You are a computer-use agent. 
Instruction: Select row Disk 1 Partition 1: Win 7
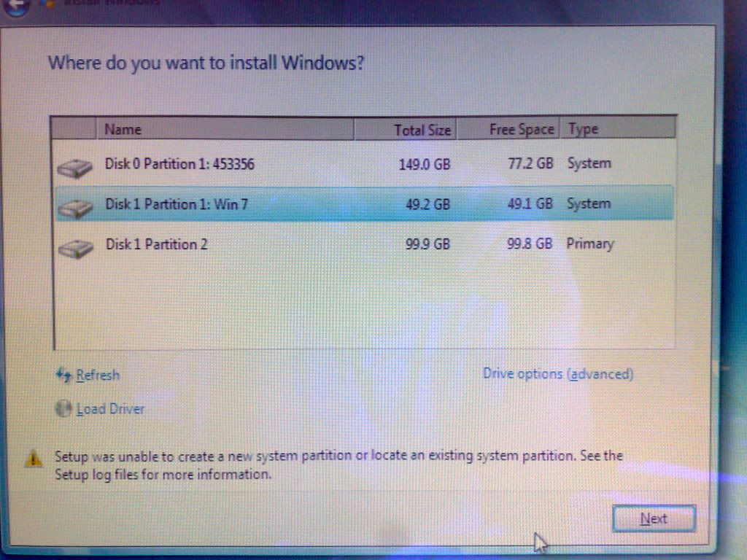364,204
